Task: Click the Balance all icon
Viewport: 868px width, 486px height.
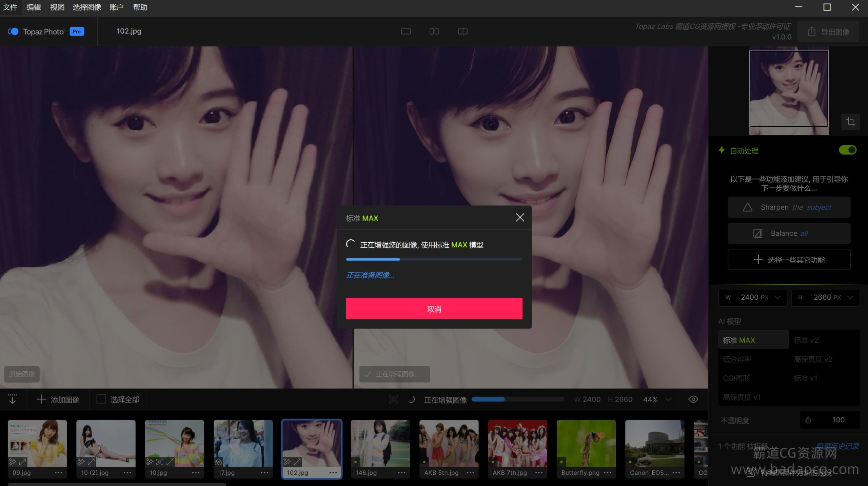Action: point(757,233)
